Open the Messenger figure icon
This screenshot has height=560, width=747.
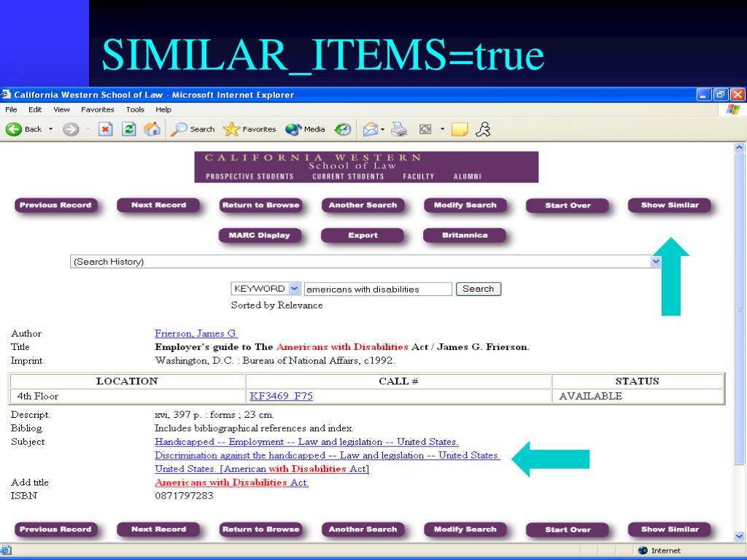[483, 129]
